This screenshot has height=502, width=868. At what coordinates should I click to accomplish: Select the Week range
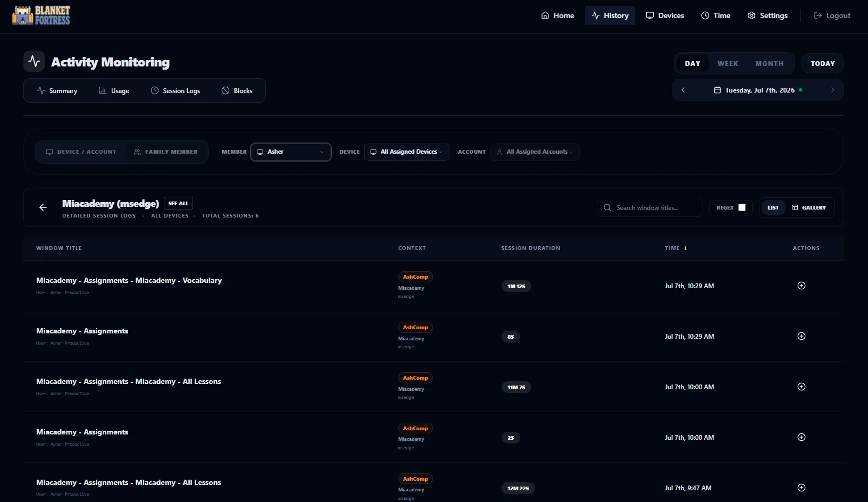(728, 63)
